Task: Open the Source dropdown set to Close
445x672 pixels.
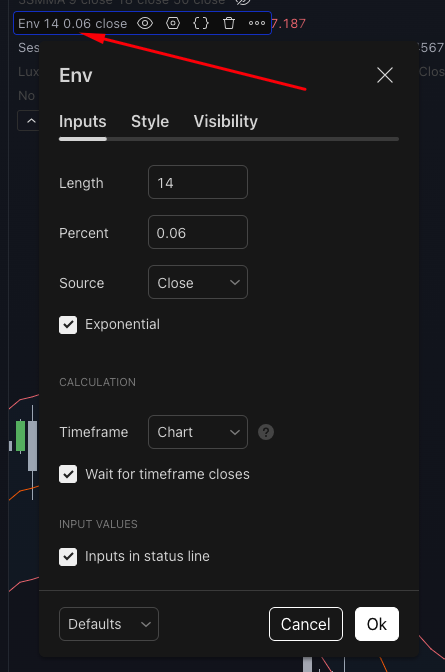Action: pos(198,282)
